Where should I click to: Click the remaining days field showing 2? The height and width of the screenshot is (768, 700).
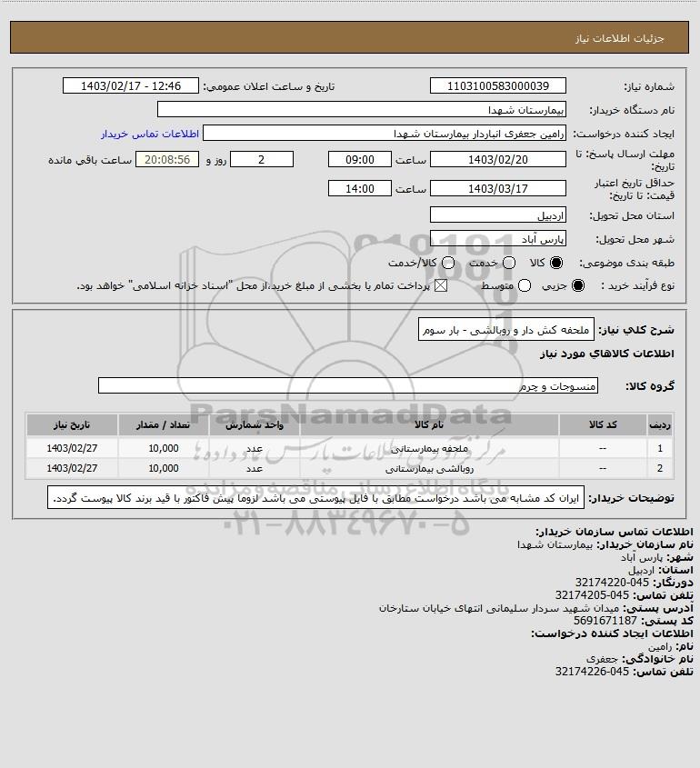[262, 160]
